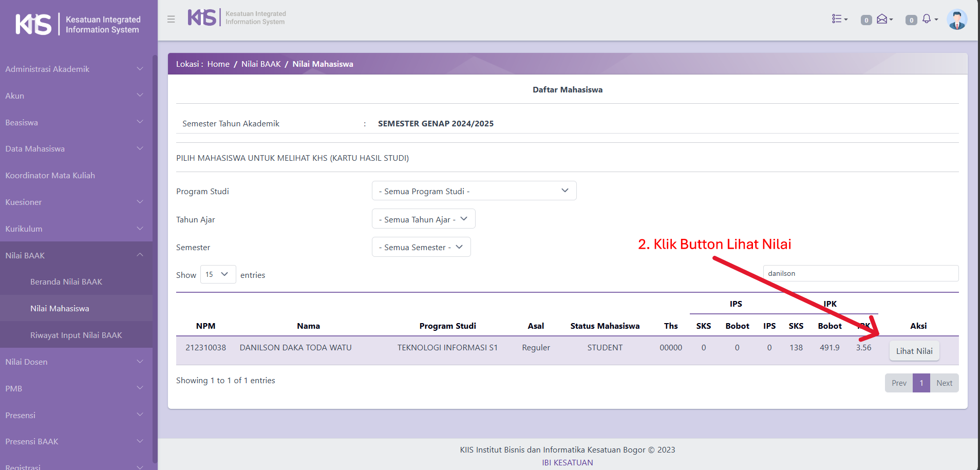Open the messages envelope icon
Viewport: 980px width, 470px height.
883,20
